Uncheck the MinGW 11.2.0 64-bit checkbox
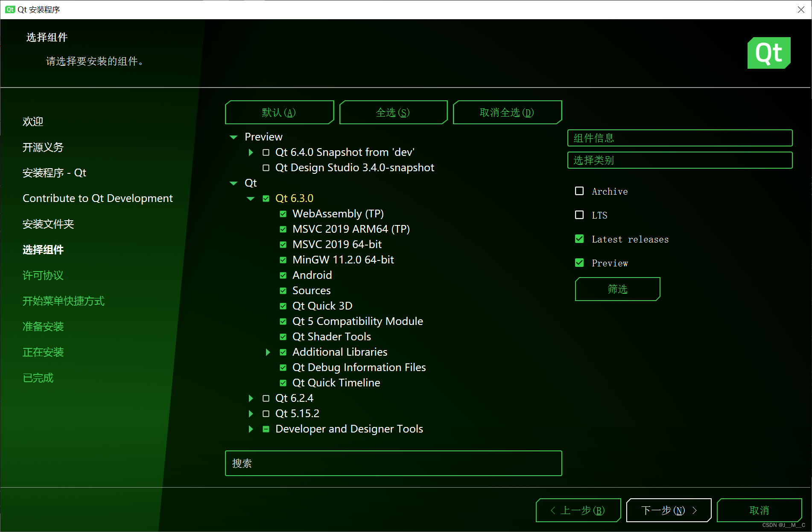This screenshot has height=532, width=812. click(x=283, y=260)
